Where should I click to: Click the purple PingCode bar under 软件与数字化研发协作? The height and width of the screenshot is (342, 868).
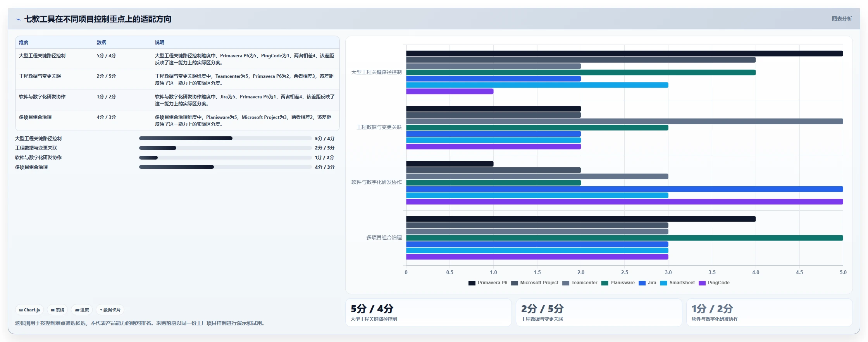coord(624,202)
